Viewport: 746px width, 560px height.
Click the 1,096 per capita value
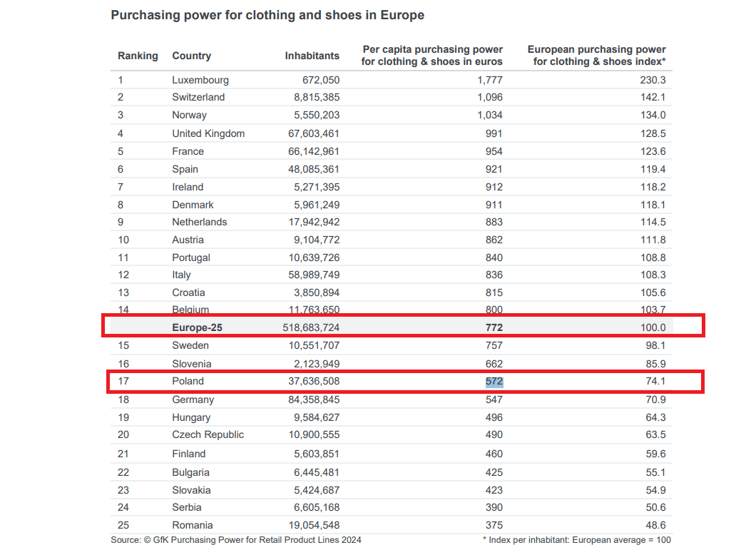point(490,97)
